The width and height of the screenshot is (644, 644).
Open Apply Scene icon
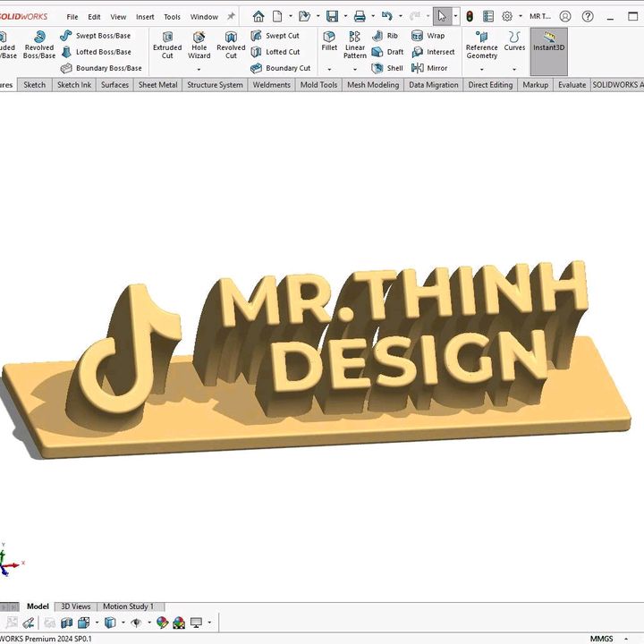point(179,623)
